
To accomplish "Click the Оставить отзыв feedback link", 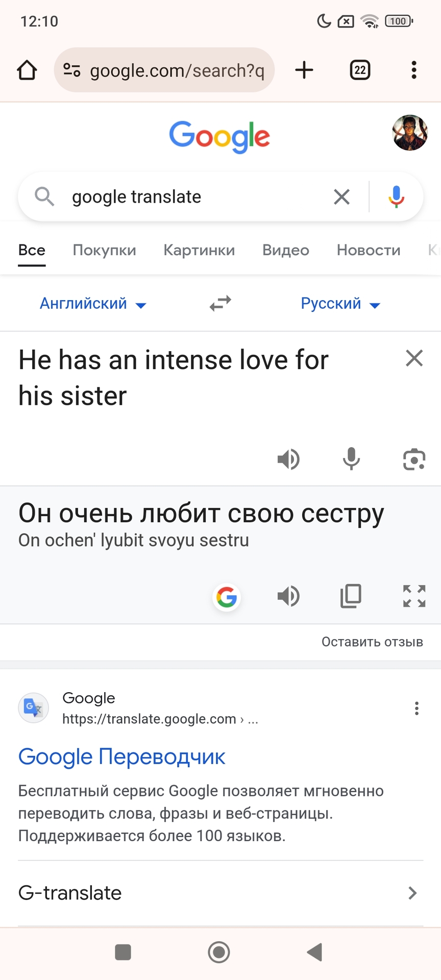I will [x=372, y=642].
